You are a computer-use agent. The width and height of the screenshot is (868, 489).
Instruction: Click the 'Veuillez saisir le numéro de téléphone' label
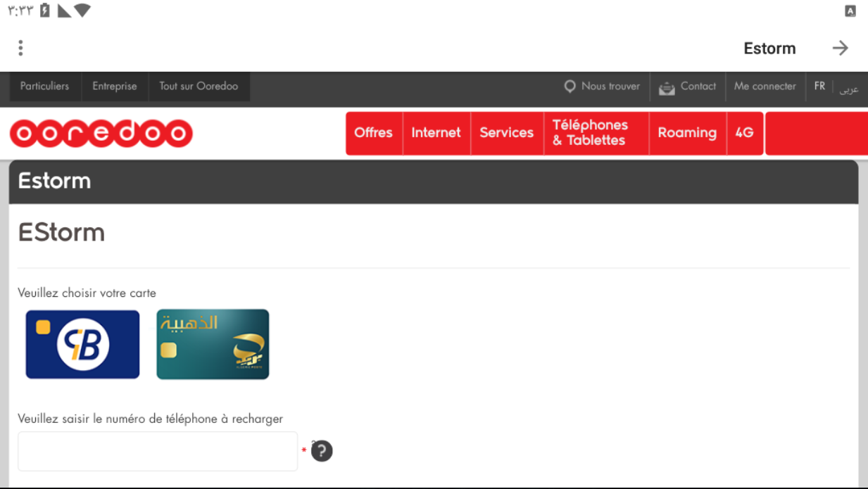pyautogui.click(x=150, y=419)
